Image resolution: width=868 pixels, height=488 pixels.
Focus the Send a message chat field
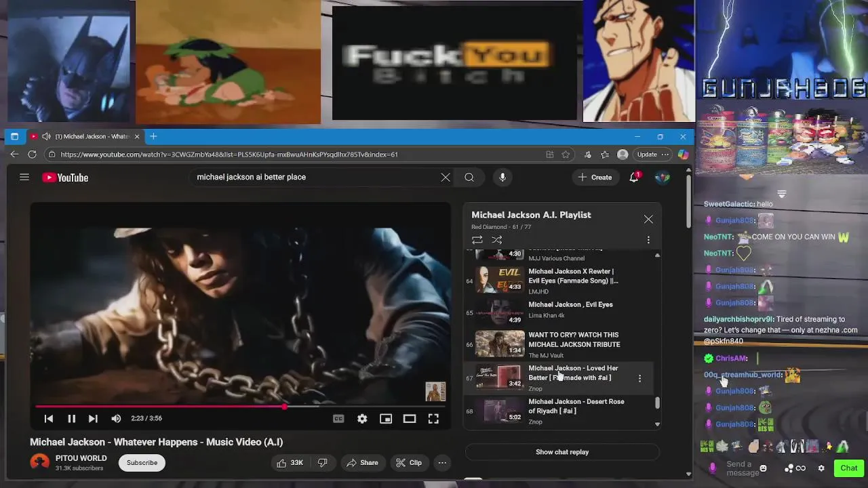741,468
